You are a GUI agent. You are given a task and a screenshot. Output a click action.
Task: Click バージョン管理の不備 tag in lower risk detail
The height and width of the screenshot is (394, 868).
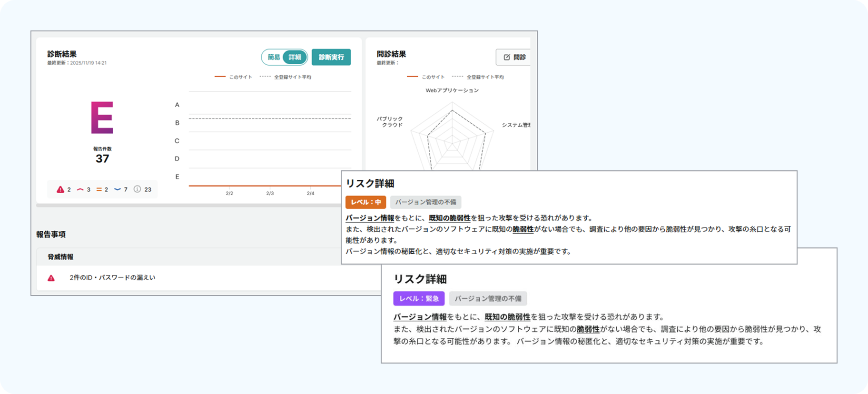click(488, 298)
